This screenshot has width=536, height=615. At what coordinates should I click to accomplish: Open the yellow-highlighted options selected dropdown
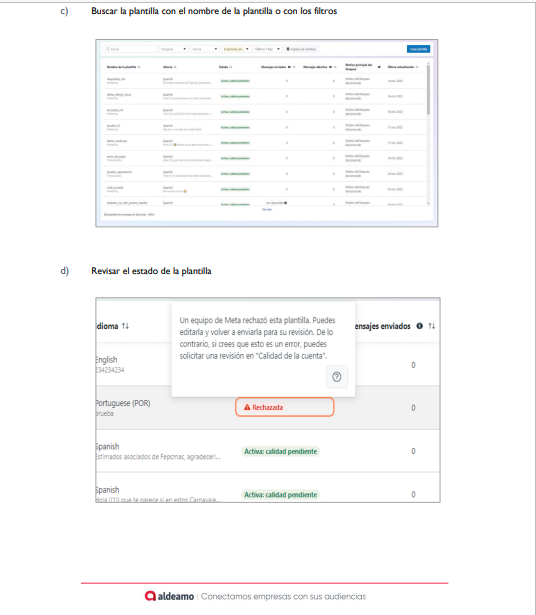236,49
